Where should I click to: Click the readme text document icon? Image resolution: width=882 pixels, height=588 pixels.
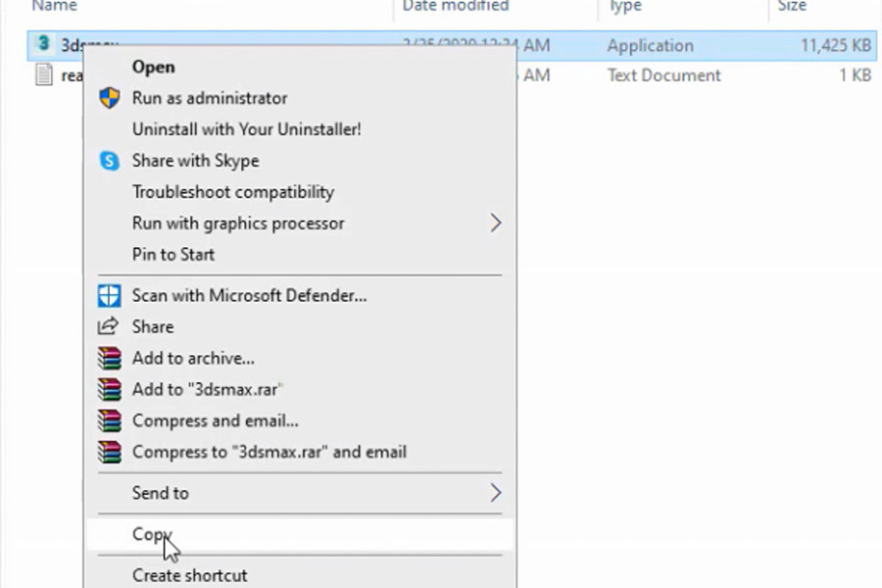44,74
